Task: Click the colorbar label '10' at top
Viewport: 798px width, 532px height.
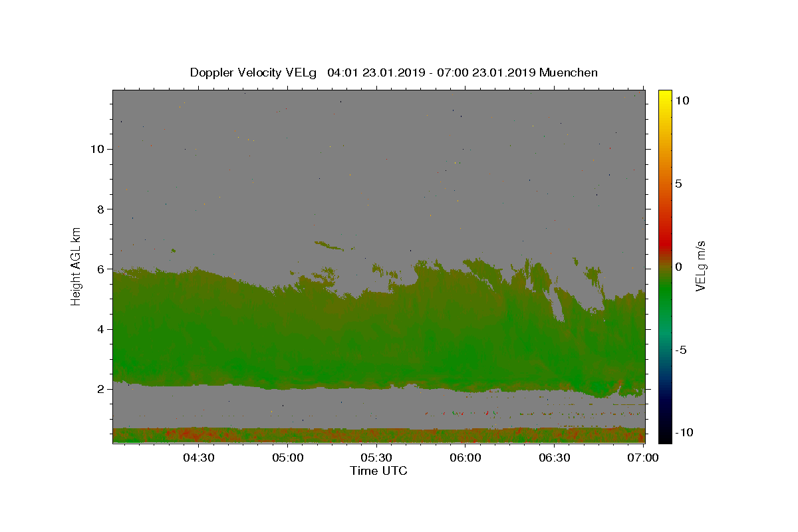Action: click(682, 100)
